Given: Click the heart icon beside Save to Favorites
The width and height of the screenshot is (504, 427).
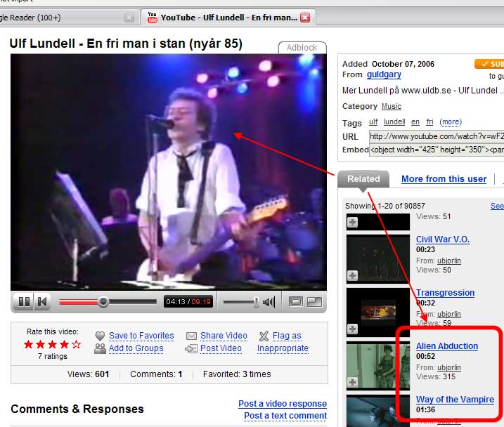Looking at the screenshot, I should point(100,336).
